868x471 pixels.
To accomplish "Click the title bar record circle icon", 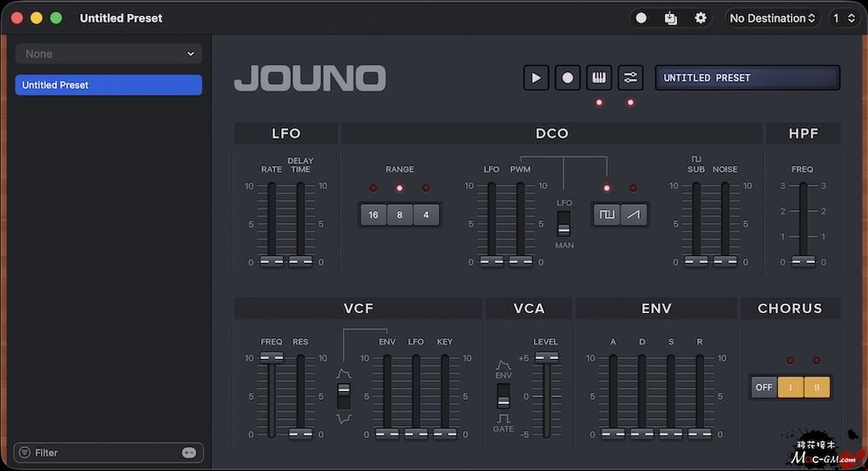I will coord(641,18).
